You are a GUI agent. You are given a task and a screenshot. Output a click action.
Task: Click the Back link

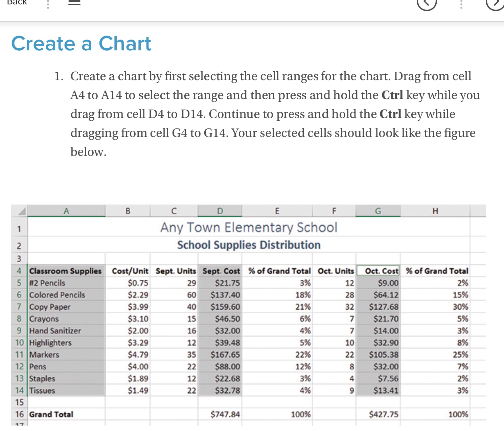[18, 3]
